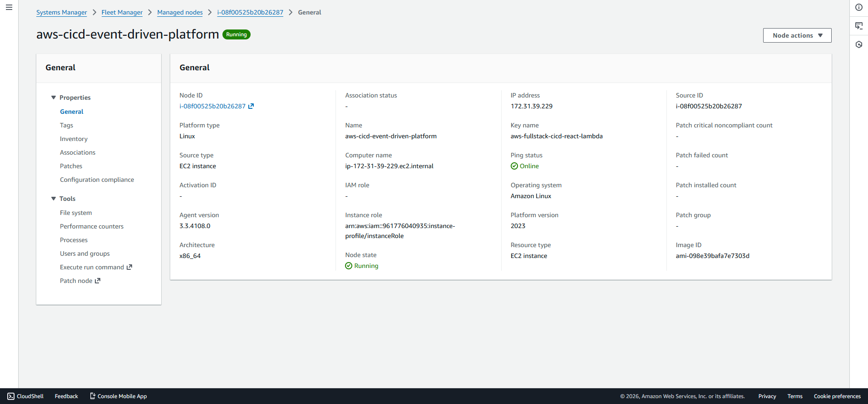Click the i-08f00525b20b26287 breadcrumb link
This screenshot has width=868, height=404.
click(x=250, y=12)
